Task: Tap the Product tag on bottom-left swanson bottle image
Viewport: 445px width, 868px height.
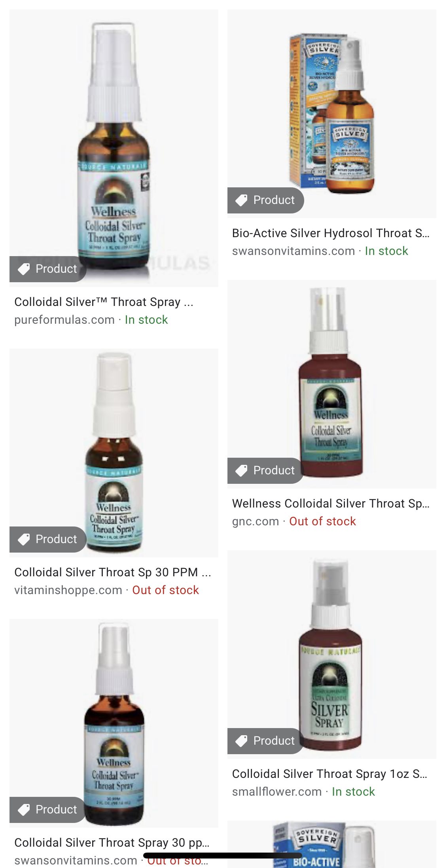Action: click(x=48, y=810)
